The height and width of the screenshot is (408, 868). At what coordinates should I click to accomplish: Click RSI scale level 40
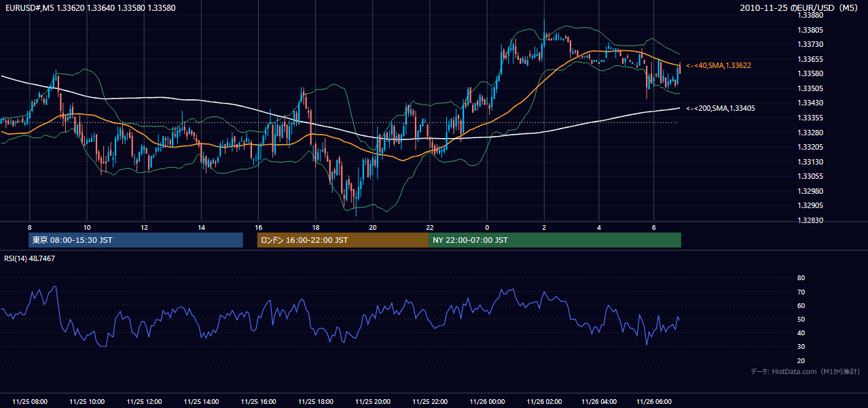click(801, 333)
